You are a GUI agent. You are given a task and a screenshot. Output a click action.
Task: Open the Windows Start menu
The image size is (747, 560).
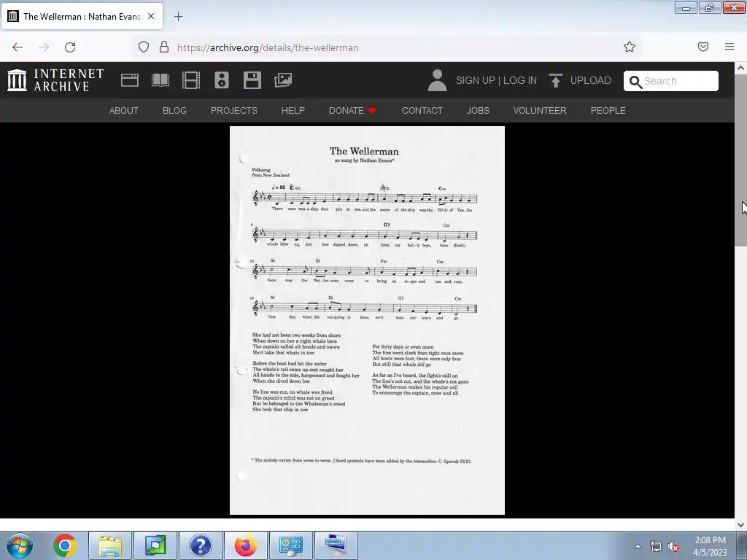(19, 545)
